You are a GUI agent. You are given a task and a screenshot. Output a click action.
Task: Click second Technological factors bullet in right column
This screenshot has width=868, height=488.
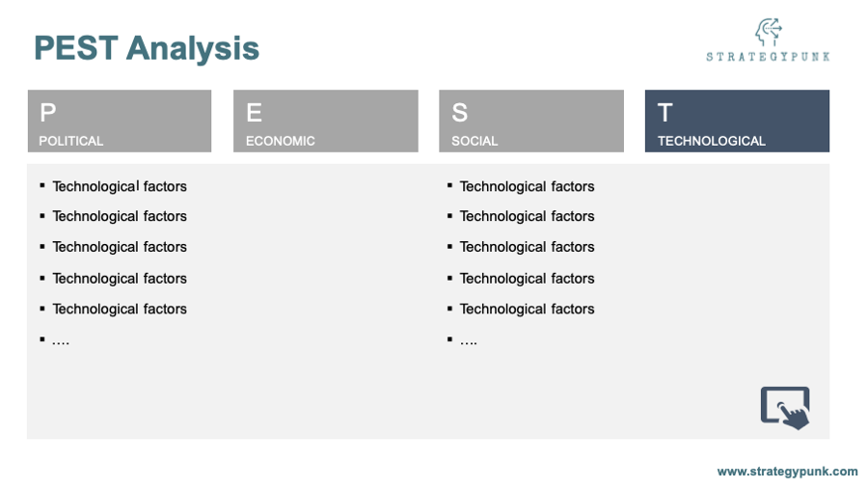coord(527,216)
